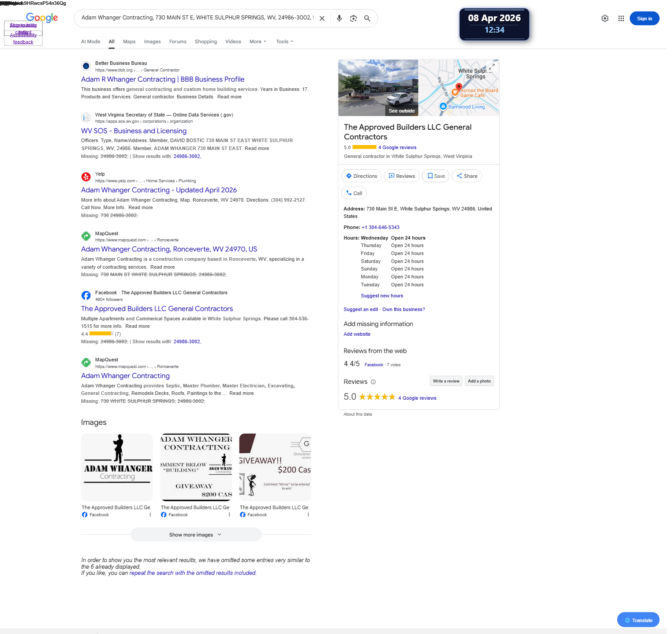Open the More search filters dropdown
672x634 pixels.
coord(258,42)
